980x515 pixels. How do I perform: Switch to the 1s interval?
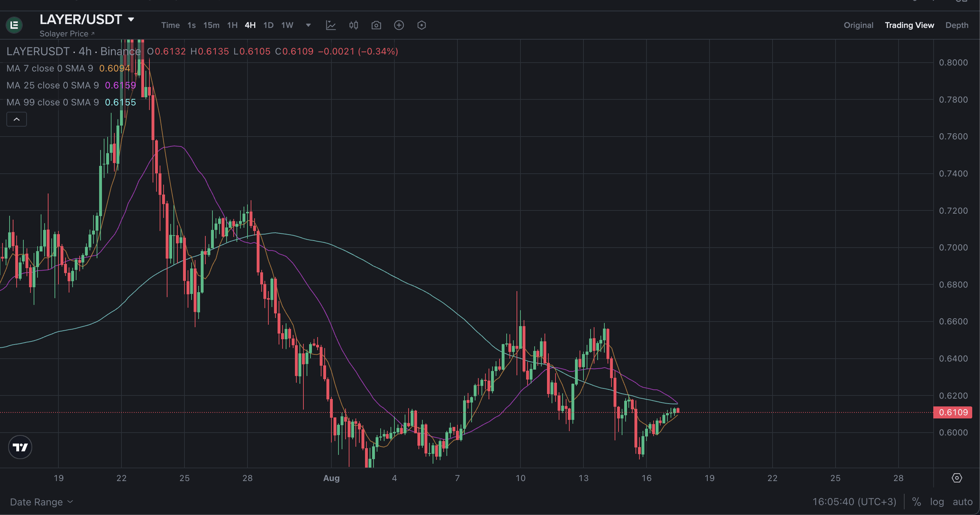click(191, 25)
